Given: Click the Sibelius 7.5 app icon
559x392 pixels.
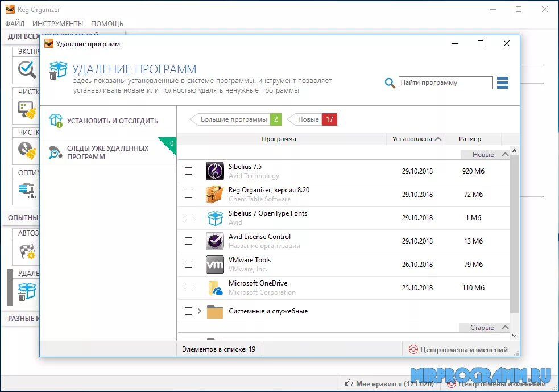Looking at the screenshot, I should click(x=215, y=171).
